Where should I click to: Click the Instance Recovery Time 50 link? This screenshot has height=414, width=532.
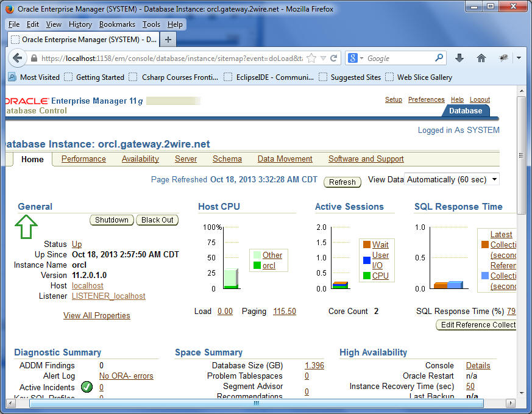(x=470, y=386)
